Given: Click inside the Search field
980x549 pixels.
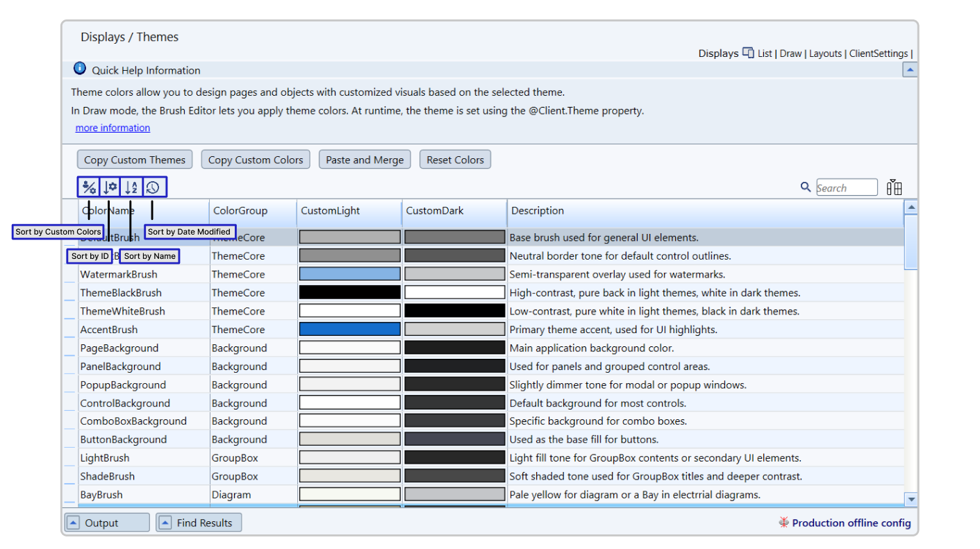Looking at the screenshot, I should (846, 188).
